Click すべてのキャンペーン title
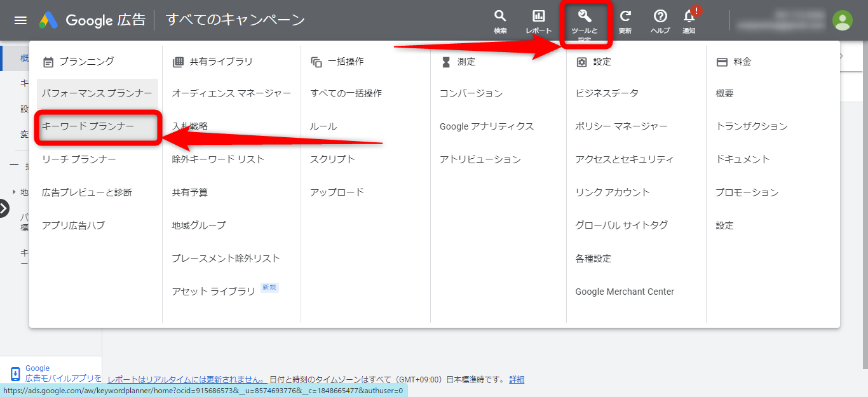Viewport: 868px width, 397px height. (236, 20)
